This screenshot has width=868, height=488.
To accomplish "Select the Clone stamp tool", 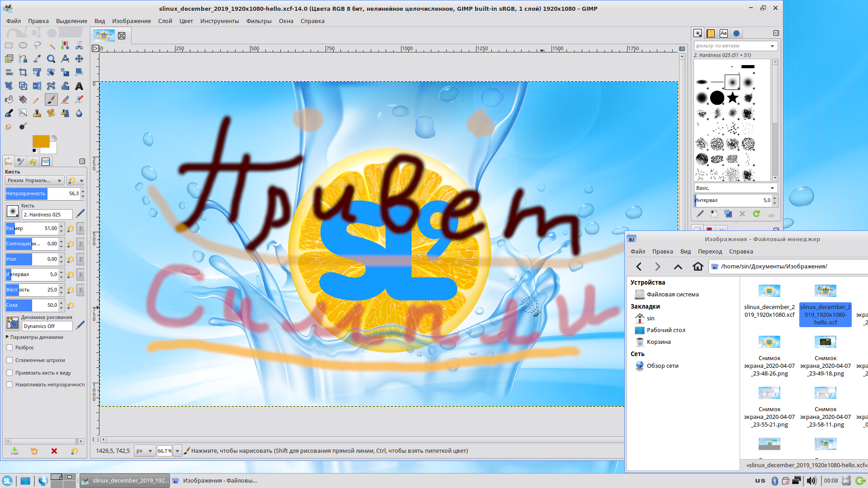I will pos(37,113).
